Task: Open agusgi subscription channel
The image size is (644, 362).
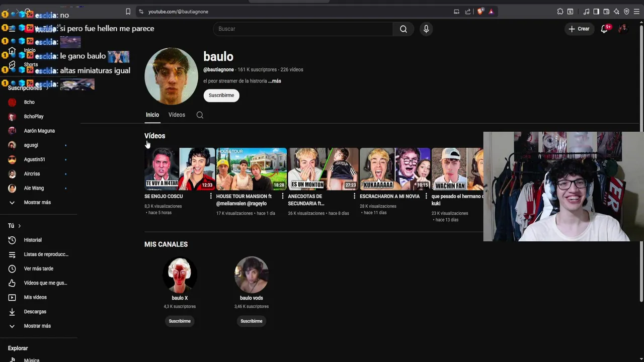Action: click(x=38, y=145)
